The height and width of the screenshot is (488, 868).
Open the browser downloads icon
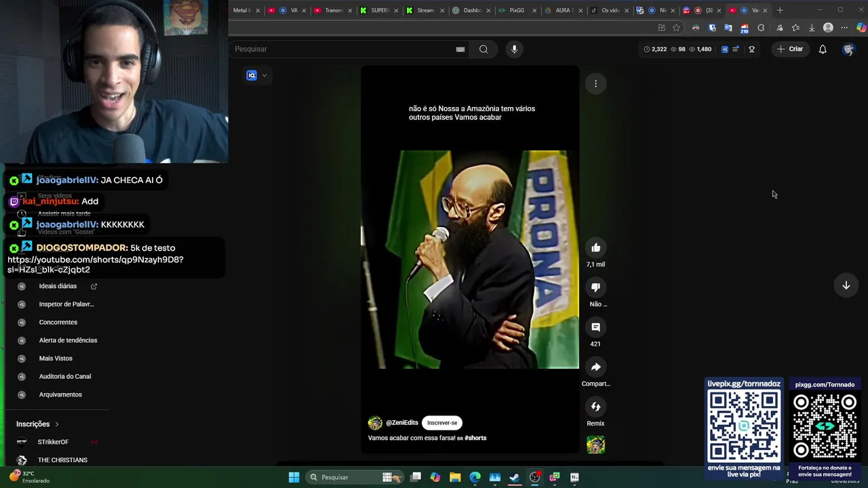(x=812, y=28)
